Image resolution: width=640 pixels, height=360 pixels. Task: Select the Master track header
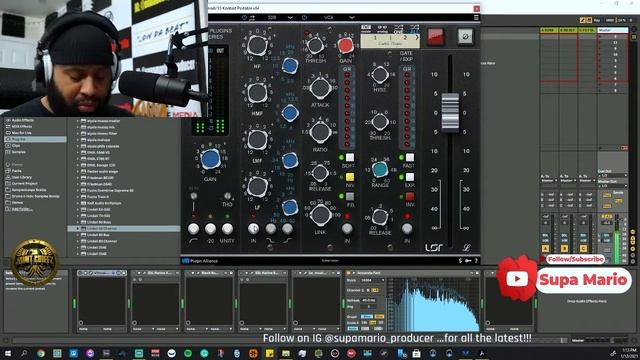click(x=612, y=30)
